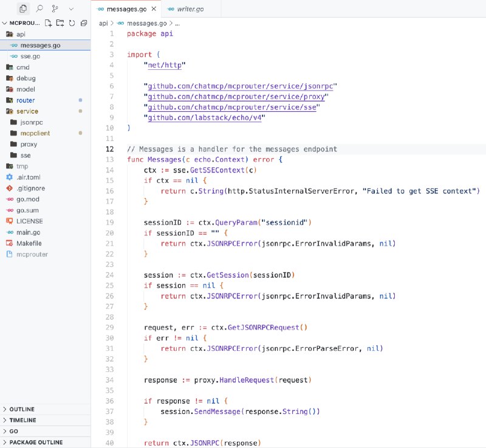
Task: Expand the tmp folder
Action: (x=45, y=166)
